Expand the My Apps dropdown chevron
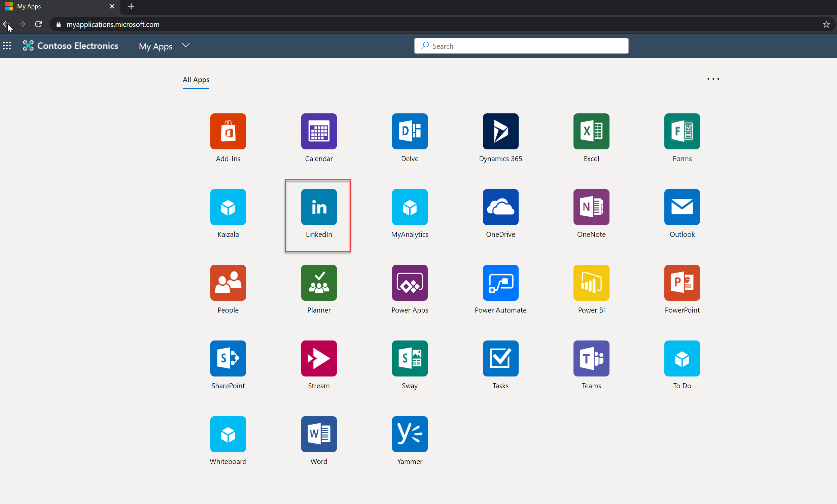Image resolution: width=837 pixels, height=504 pixels. [x=185, y=45]
